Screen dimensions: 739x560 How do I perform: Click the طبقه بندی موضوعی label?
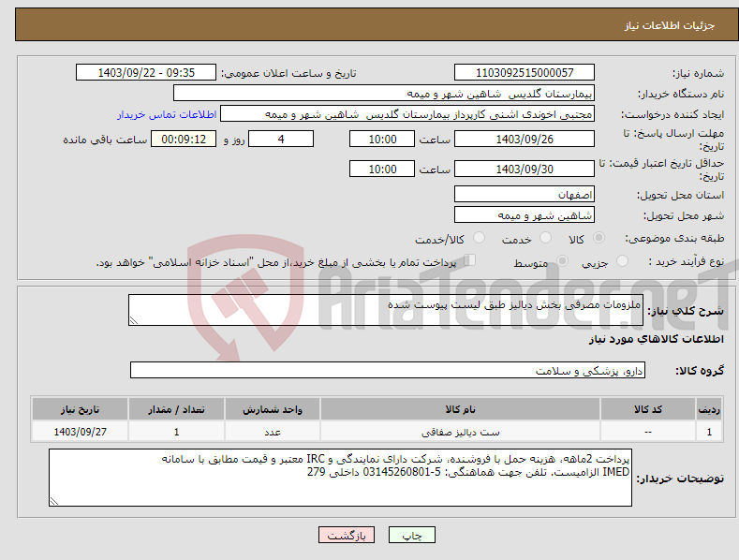[675, 239]
